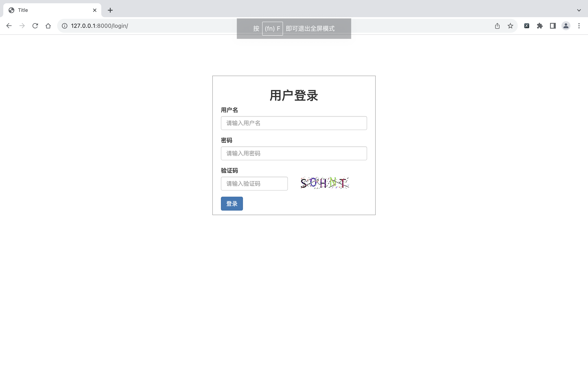Go back to the previous page
Image resolution: width=588 pixels, height=368 pixels.
pos(9,26)
